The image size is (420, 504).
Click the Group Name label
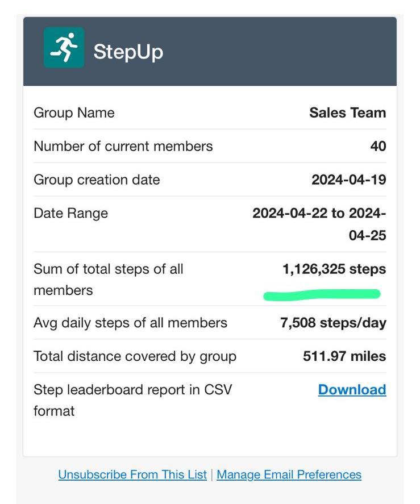(x=74, y=113)
